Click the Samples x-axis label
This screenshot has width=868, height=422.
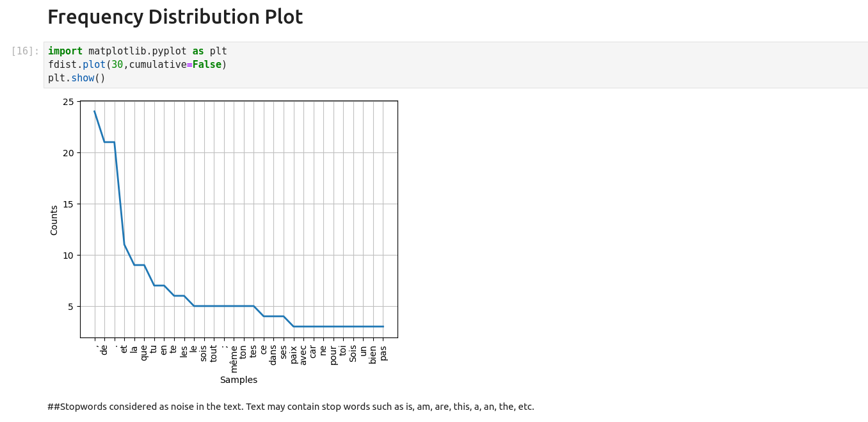(239, 380)
